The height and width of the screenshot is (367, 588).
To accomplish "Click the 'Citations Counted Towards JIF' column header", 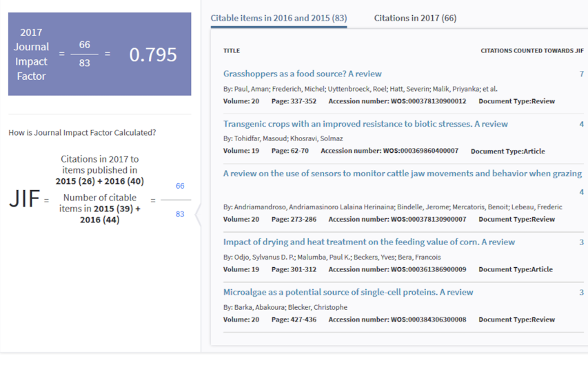I will [x=531, y=51].
